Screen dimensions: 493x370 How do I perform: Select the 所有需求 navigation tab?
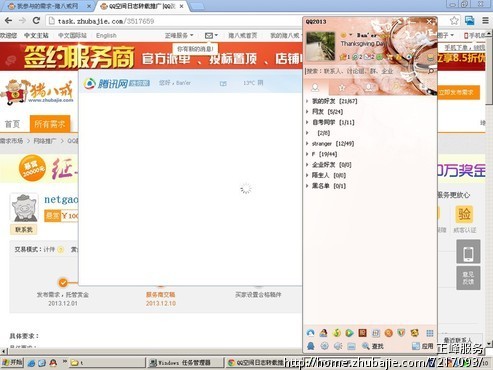[50, 124]
